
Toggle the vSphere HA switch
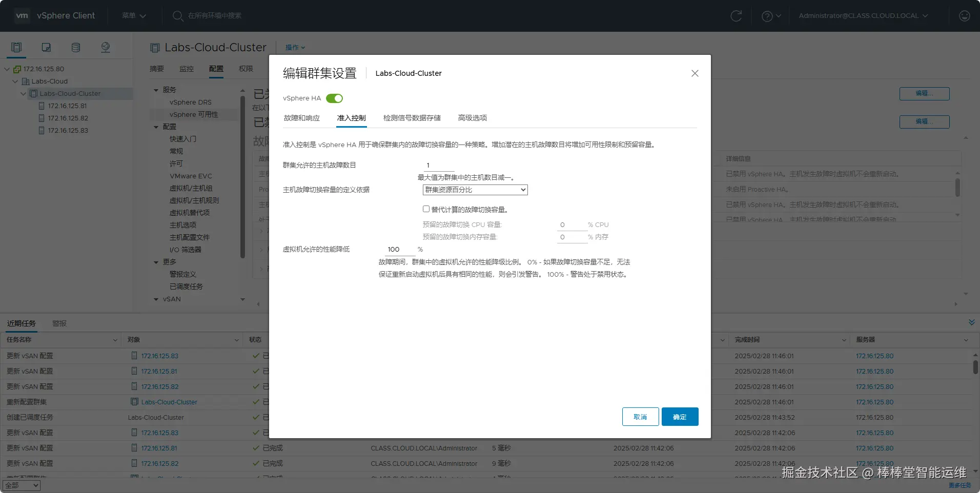coord(334,98)
